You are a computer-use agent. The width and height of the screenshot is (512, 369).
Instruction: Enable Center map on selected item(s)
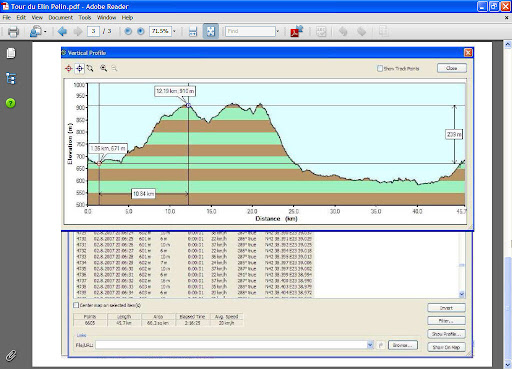tap(76, 305)
